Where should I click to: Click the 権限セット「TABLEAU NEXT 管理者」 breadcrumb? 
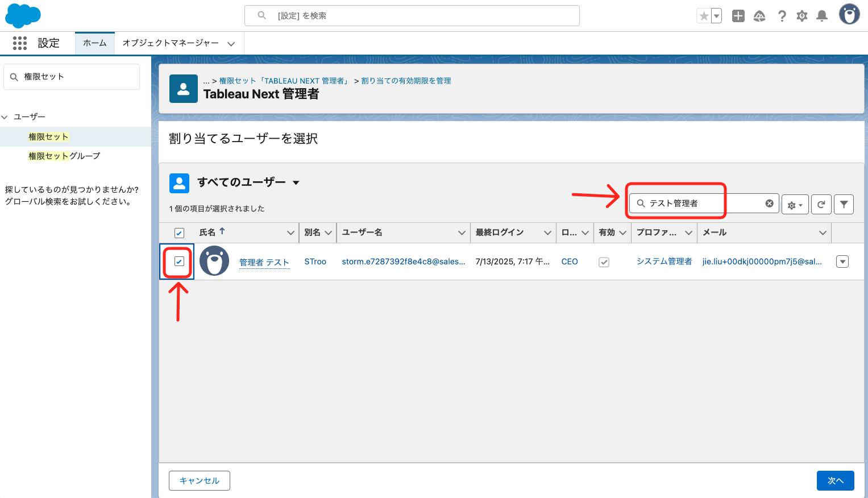pyautogui.click(x=284, y=81)
